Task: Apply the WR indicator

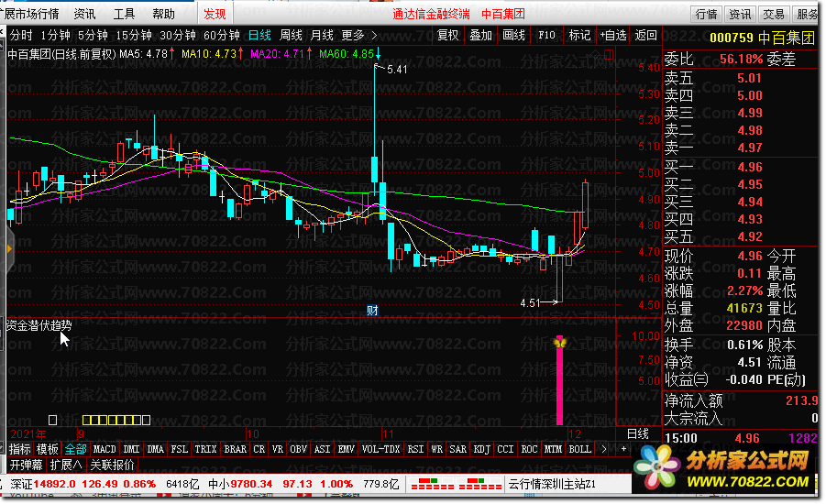Action: pos(436,449)
